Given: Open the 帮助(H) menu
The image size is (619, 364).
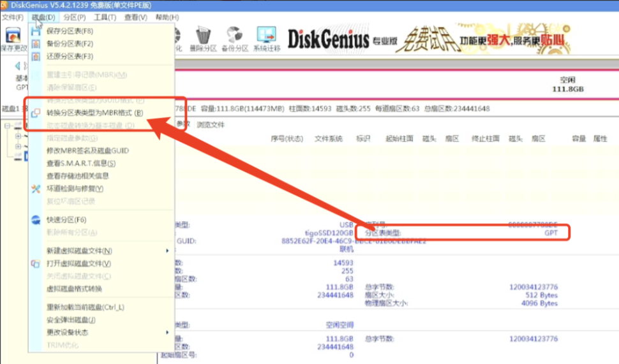Looking at the screenshot, I should (x=167, y=17).
